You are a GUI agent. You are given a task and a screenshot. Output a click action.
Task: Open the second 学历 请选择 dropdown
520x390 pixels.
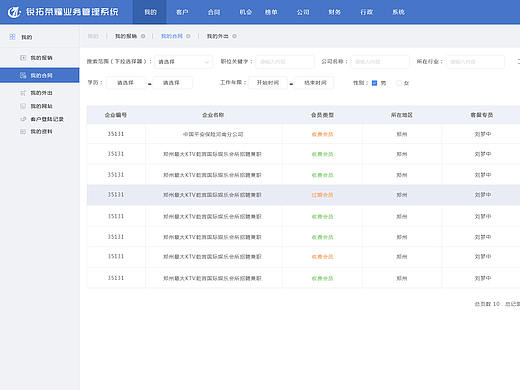coord(172,83)
